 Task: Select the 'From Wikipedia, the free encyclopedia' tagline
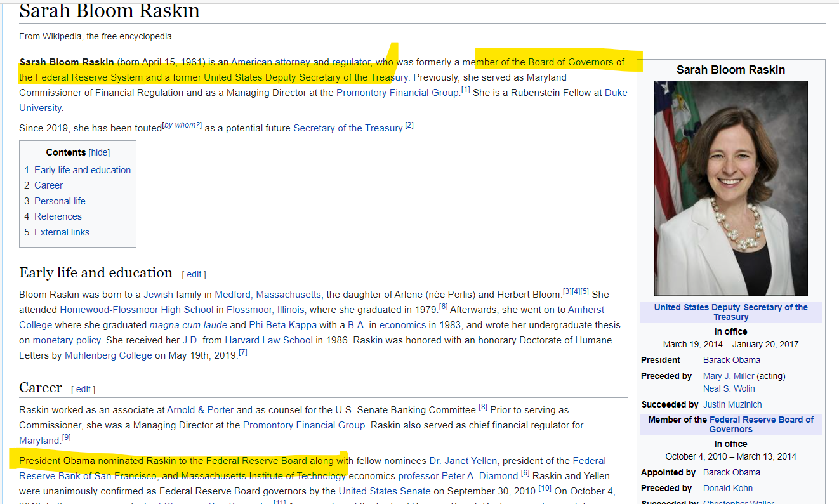tap(95, 37)
